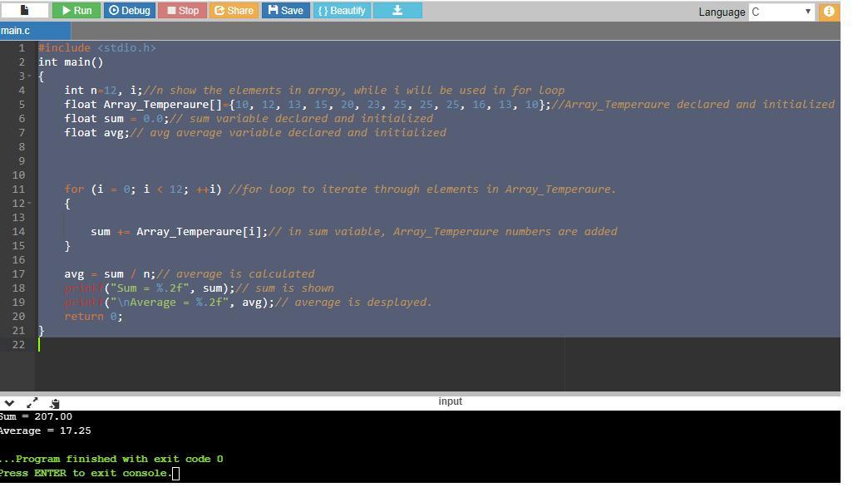The image size is (868, 502).
Task: Collapse the console with the chevron icon
Action: (x=9, y=403)
